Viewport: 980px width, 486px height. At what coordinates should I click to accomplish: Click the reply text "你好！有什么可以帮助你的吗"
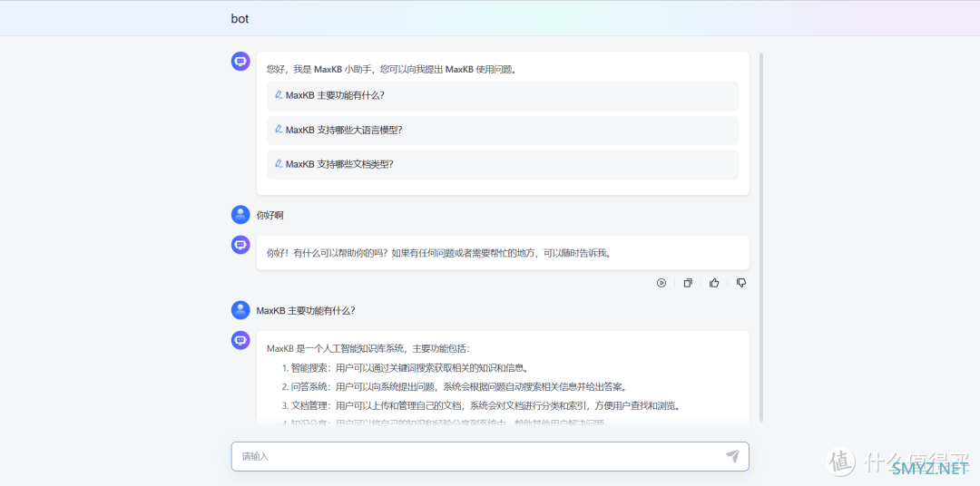tap(324, 253)
